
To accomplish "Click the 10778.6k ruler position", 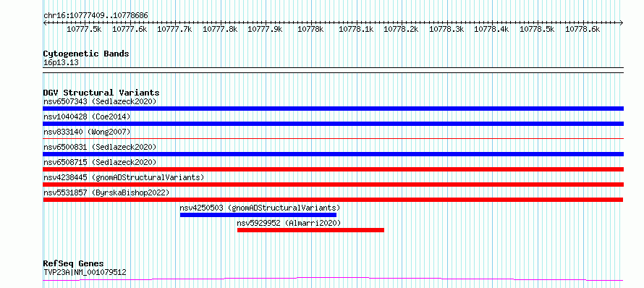I will click(582, 29).
